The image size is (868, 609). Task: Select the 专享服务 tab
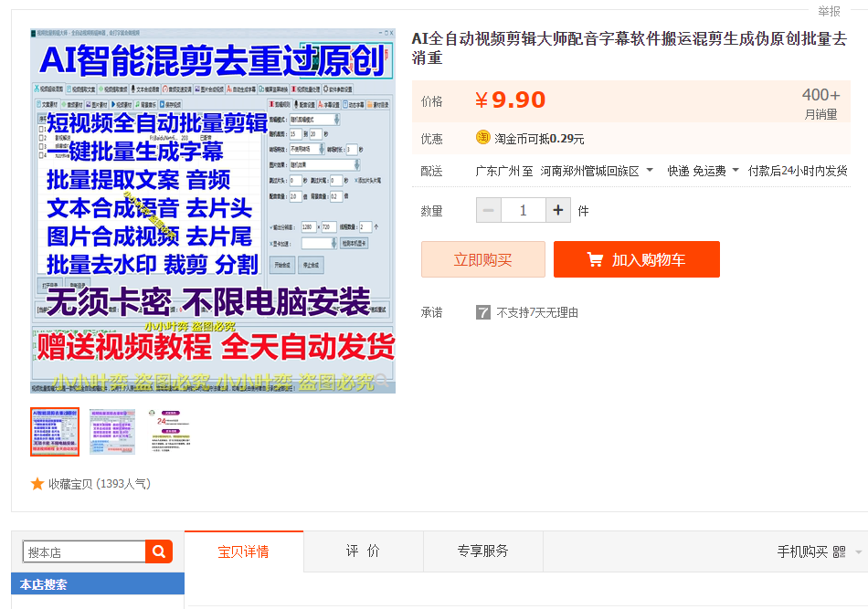click(x=482, y=551)
